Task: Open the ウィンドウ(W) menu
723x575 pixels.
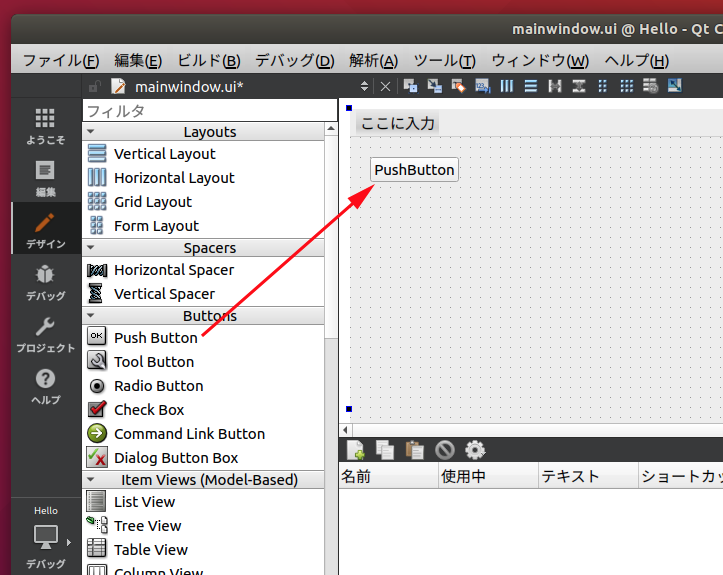Action: point(540,60)
